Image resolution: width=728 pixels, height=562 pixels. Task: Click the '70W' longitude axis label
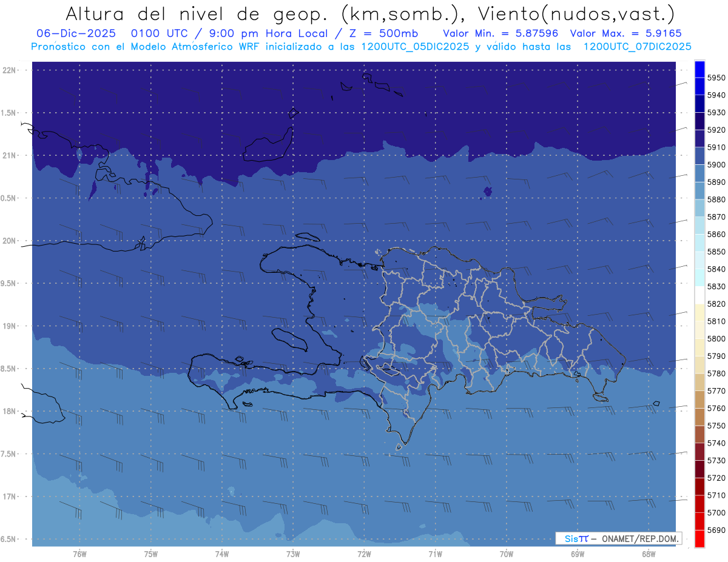tap(507, 554)
